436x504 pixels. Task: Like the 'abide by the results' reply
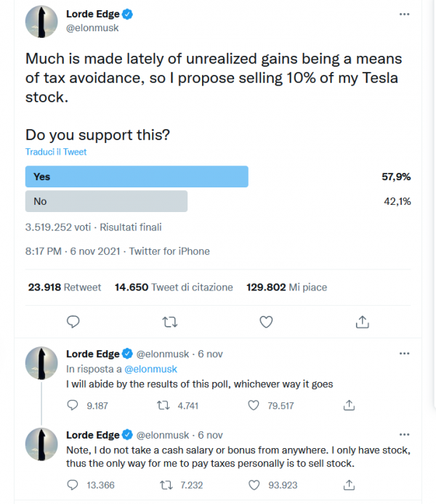(254, 405)
